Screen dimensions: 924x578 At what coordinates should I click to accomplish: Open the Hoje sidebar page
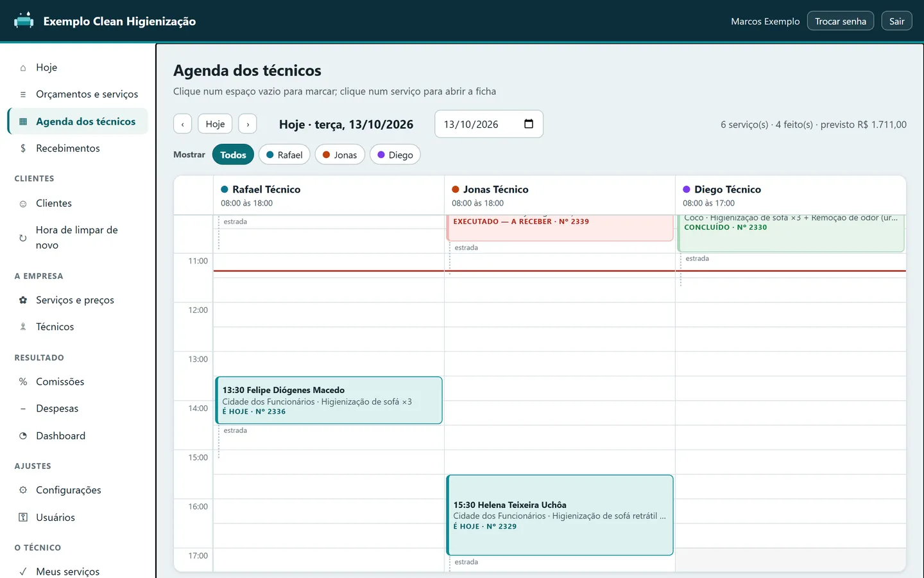(78, 67)
